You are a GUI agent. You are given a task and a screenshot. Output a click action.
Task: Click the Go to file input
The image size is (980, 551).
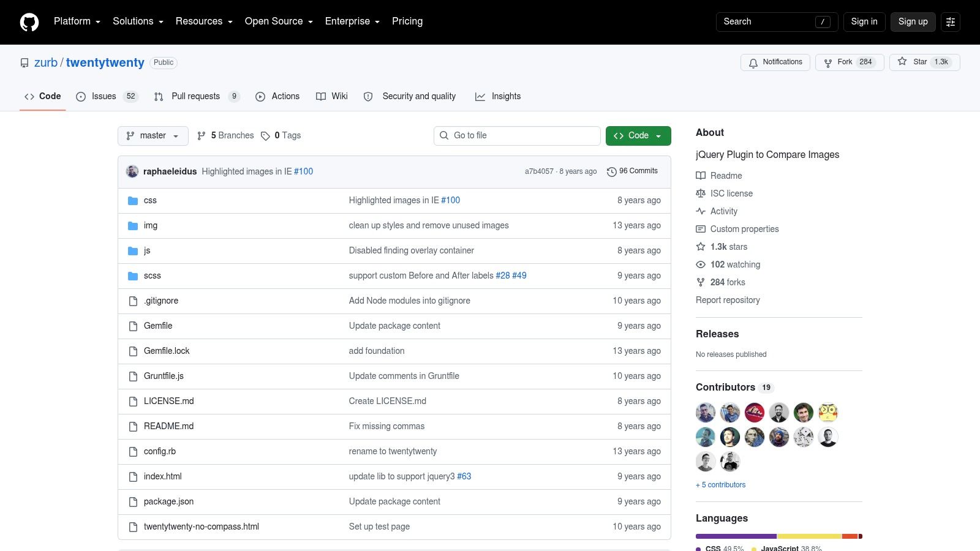(517, 136)
